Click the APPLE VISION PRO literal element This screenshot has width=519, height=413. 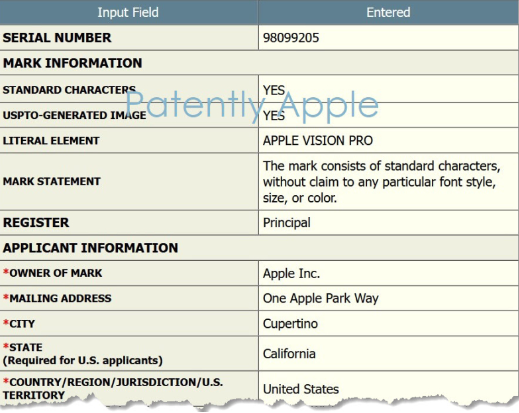point(318,141)
